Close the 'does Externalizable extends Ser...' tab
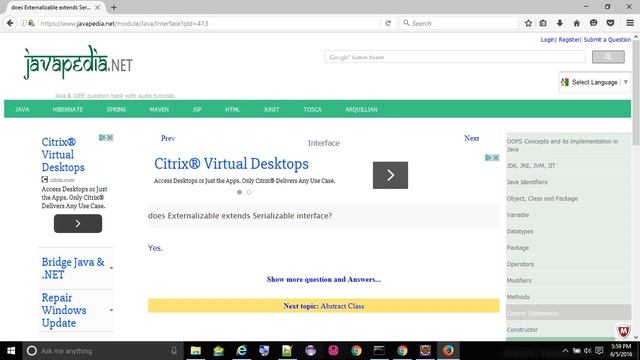 [97, 7]
